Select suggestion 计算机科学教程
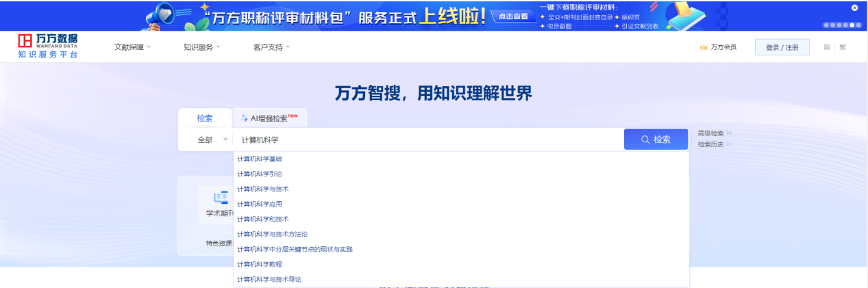Viewport: 868px width, 288px height. [x=461, y=264]
